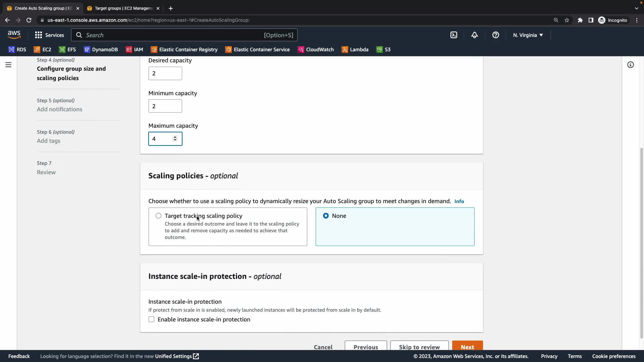Click the Minimum capacity input field
644x362 pixels.
click(165, 106)
